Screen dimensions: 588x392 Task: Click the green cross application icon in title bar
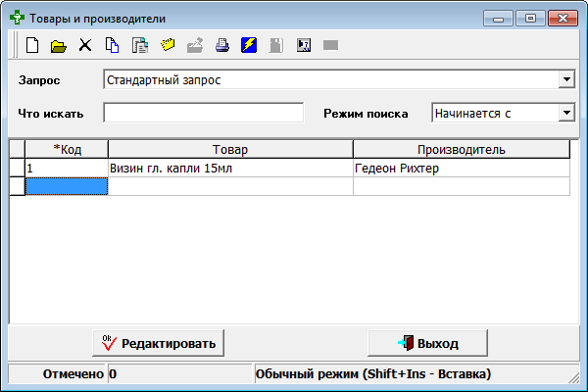pyautogui.click(x=18, y=18)
